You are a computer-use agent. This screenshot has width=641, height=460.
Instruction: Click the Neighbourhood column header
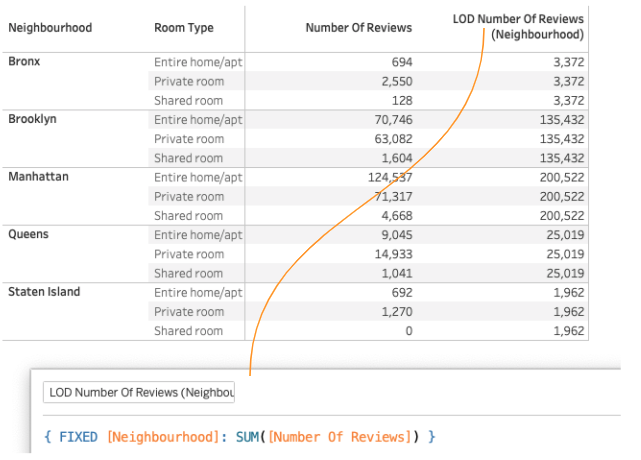[50, 28]
